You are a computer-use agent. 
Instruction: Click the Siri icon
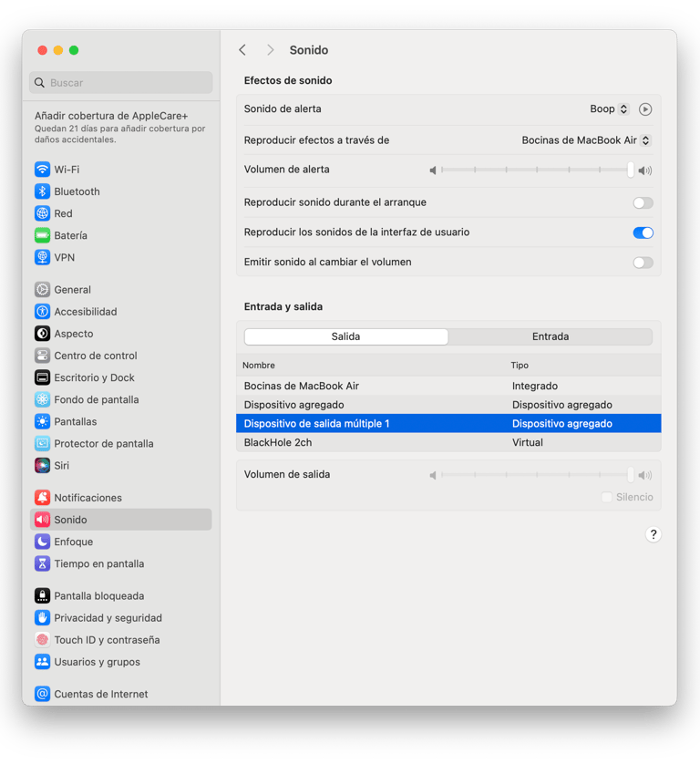42,465
